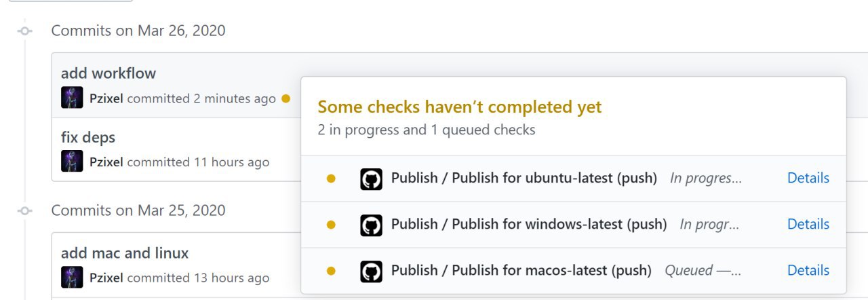The height and width of the screenshot is (300, 868).
Task: Click pending dot for macos-latest check
Action: (x=331, y=271)
